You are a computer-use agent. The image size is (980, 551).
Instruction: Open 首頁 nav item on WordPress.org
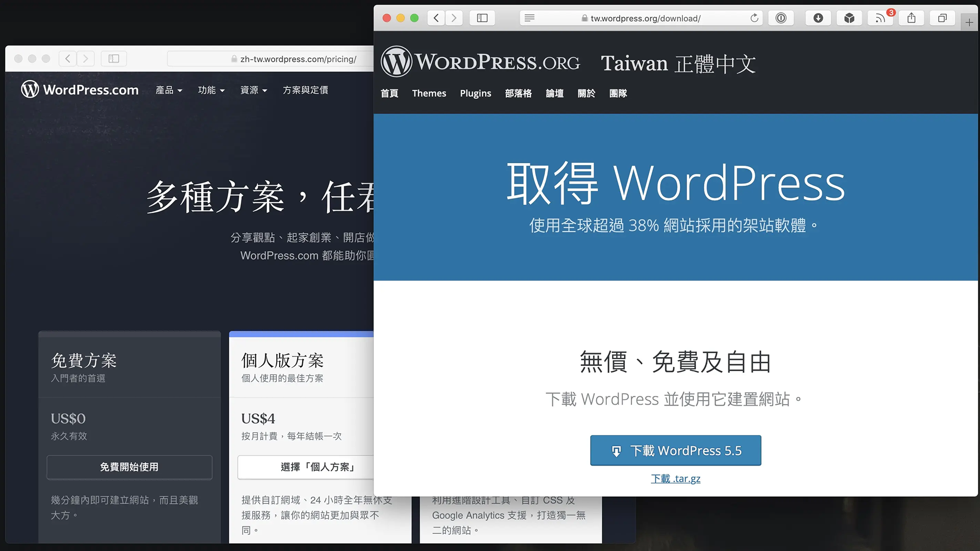pyautogui.click(x=389, y=93)
